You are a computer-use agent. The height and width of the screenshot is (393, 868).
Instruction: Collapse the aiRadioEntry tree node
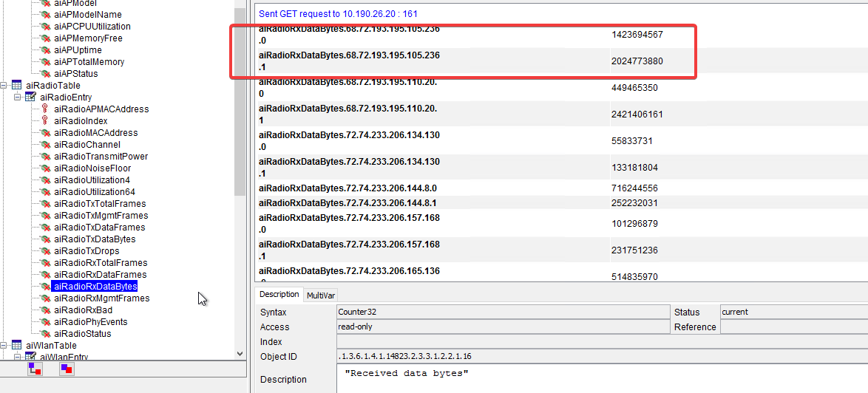(x=18, y=98)
